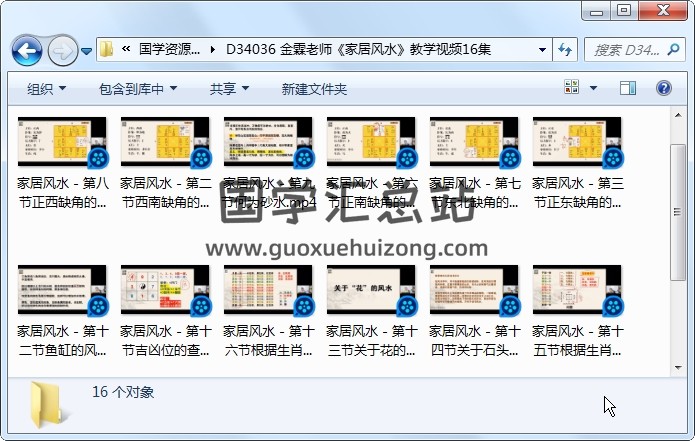Image resolution: width=695 pixels, height=441 pixels.
Task: Open the more view options dropdown
Action: 593,88
